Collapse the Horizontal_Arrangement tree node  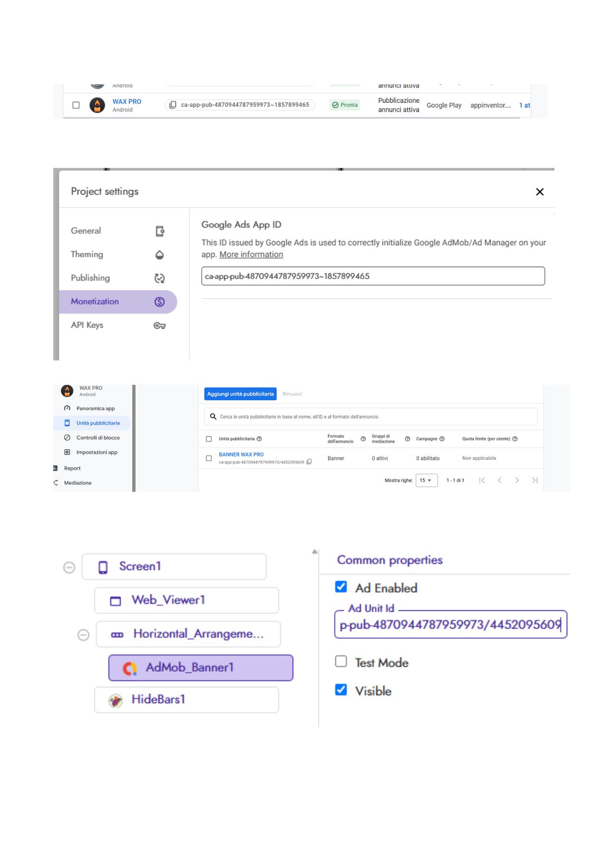pos(83,635)
